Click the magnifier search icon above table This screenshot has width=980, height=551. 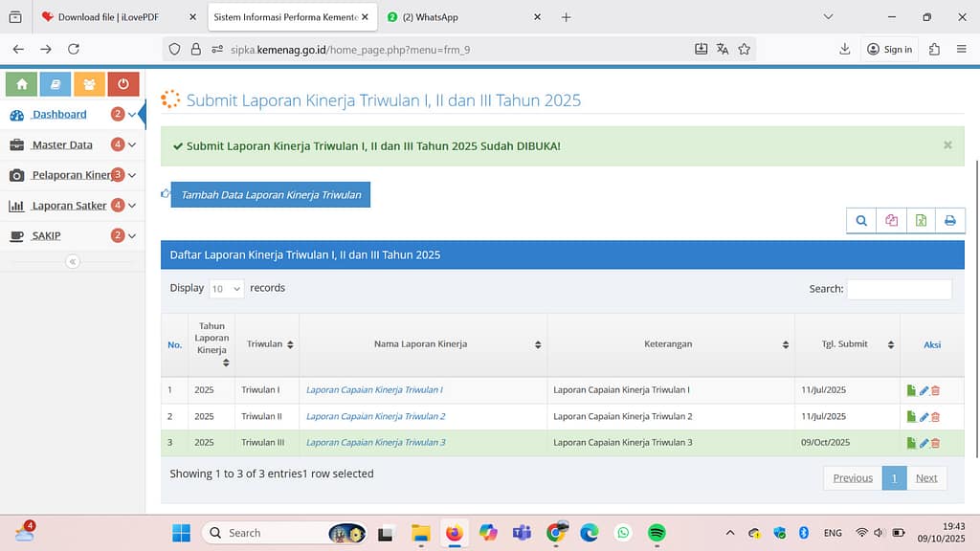pyautogui.click(x=861, y=221)
